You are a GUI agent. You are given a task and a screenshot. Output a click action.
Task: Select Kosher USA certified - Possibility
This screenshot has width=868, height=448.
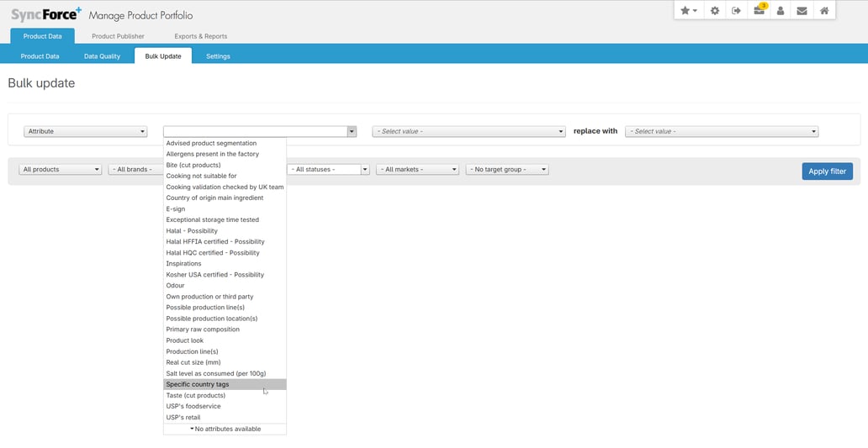click(x=225, y=274)
